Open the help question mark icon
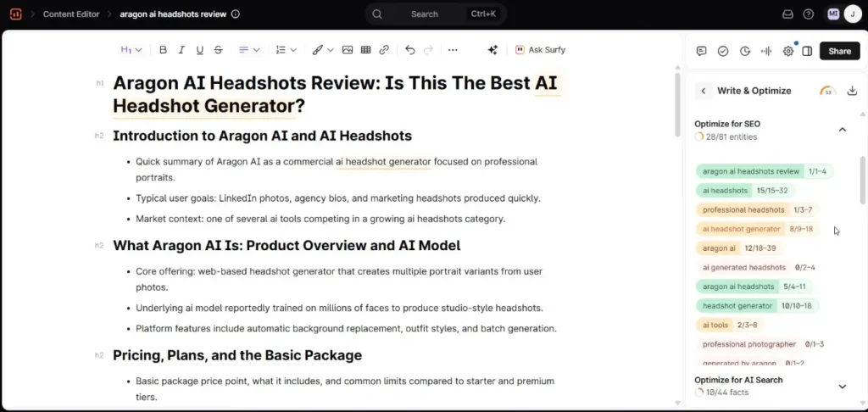The height and width of the screenshot is (412, 868). [809, 14]
